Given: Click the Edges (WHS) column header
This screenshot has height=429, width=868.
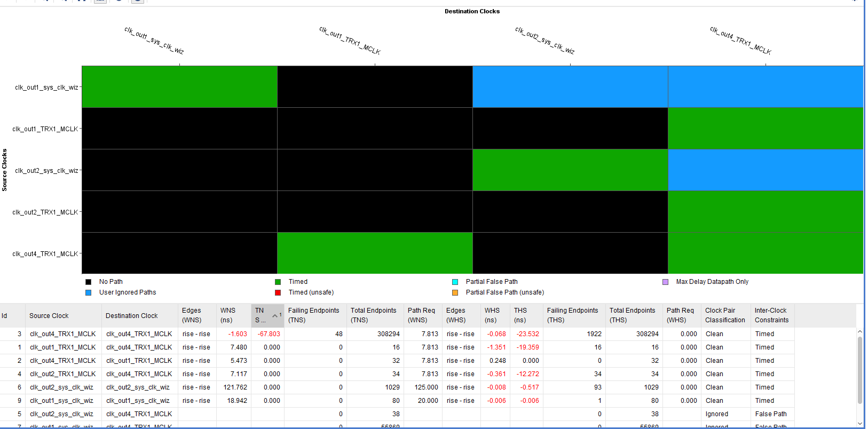Looking at the screenshot, I should click(461, 315).
